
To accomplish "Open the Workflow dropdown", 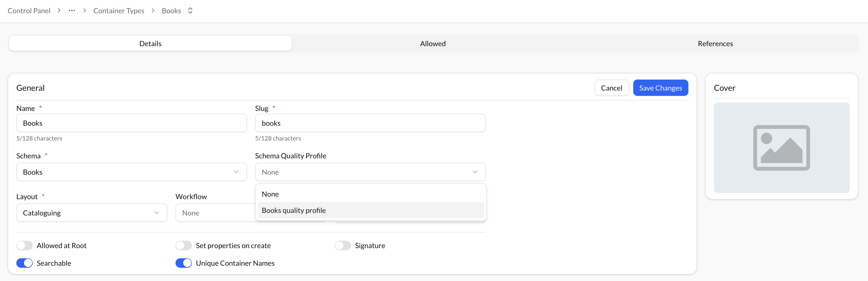I will (x=216, y=213).
